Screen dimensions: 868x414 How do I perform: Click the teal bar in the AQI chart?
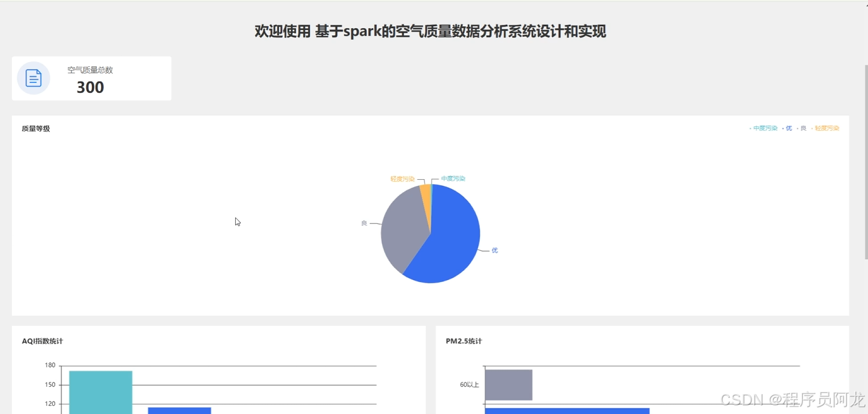pos(101,392)
